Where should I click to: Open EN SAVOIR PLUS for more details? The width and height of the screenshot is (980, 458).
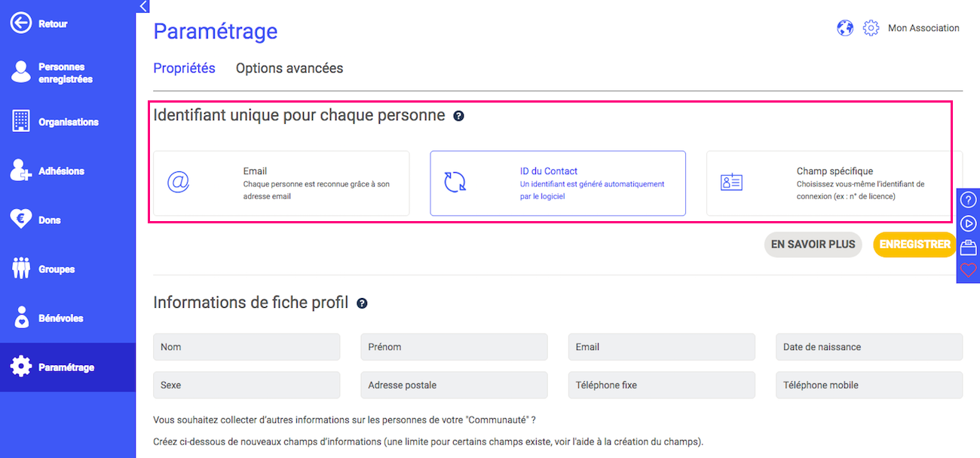(x=813, y=244)
